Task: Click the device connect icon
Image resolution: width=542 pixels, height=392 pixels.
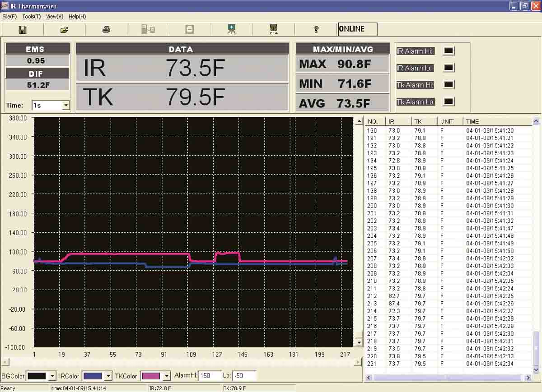Action: point(148,30)
